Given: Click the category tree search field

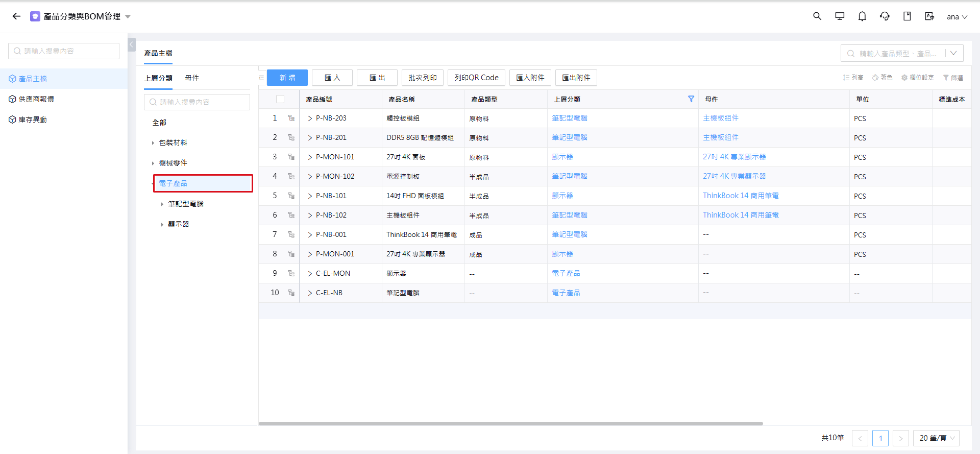Looking at the screenshot, I should [x=197, y=102].
